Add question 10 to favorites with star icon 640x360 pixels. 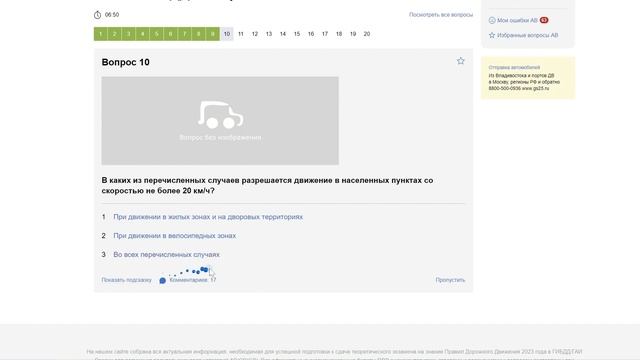click(x=460, y=61)
